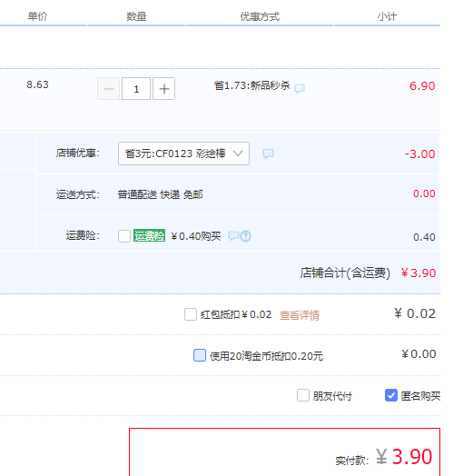Click the dropdown chevron arrow in the coupon selector

click(238, 154)
